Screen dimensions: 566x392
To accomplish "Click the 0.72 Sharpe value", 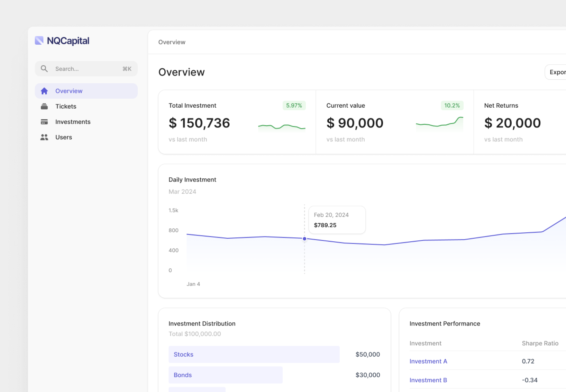I will [x=528, y=361].
